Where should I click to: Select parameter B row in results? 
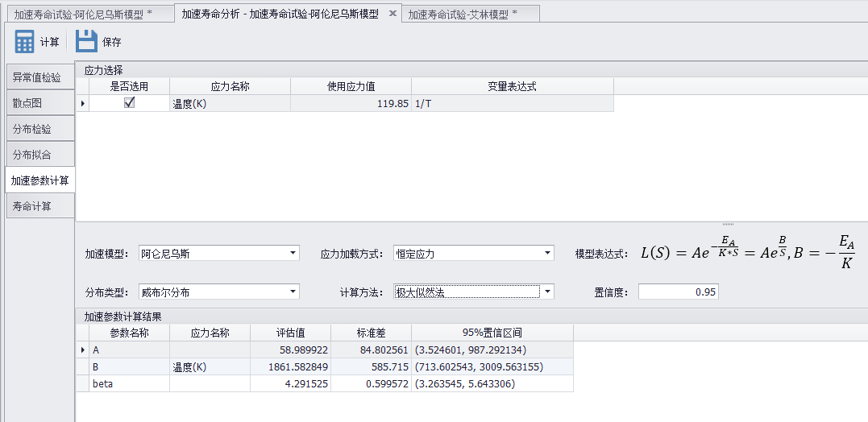click(325, 366)
